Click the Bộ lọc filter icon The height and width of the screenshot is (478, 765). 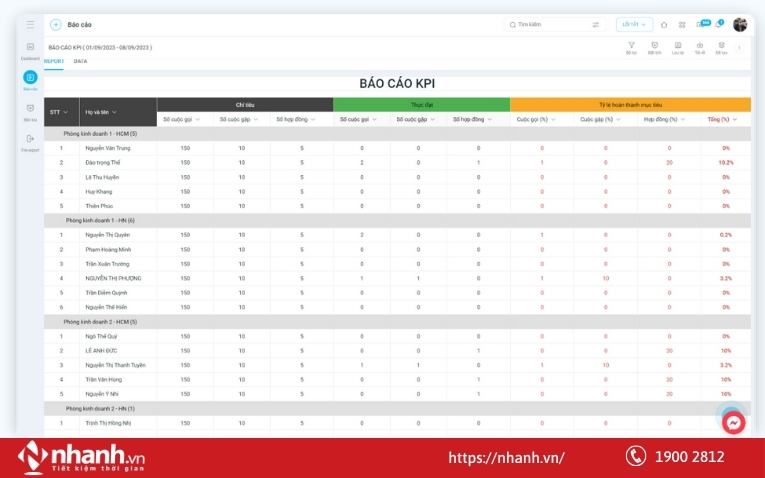(x=631, y=45)
